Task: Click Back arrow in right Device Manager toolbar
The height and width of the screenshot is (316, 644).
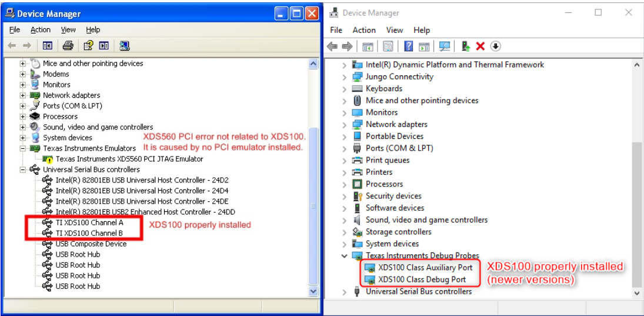Action: pyautogui.click(x=332, y=46)
